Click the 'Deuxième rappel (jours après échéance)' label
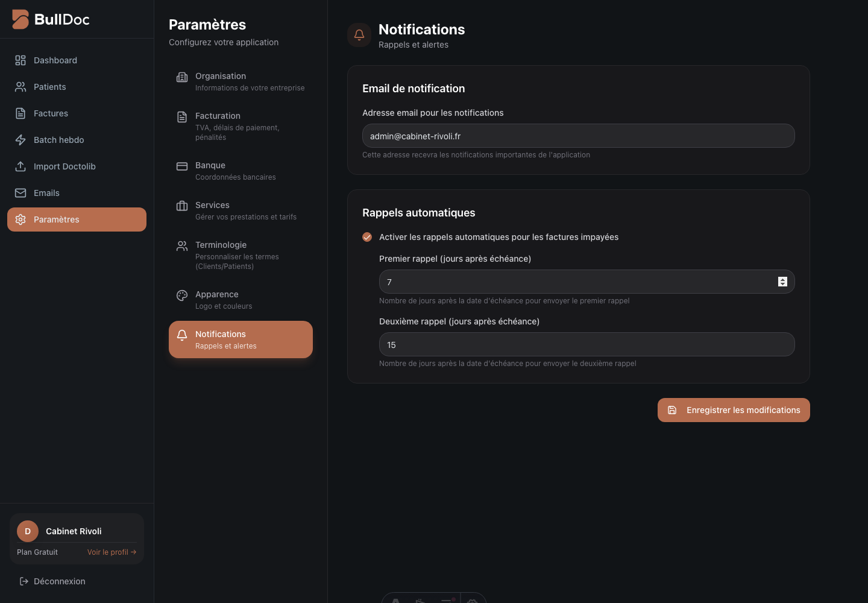 [459, 321]
